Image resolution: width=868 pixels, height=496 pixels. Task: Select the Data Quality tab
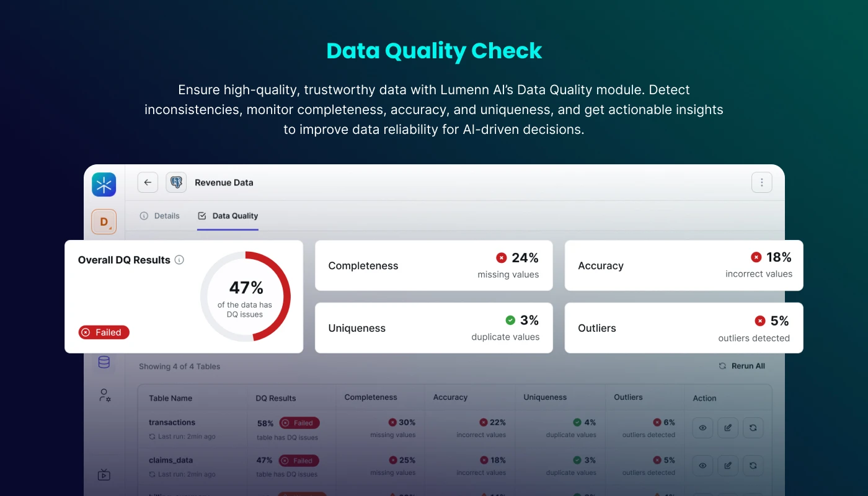tap(228, 216)
